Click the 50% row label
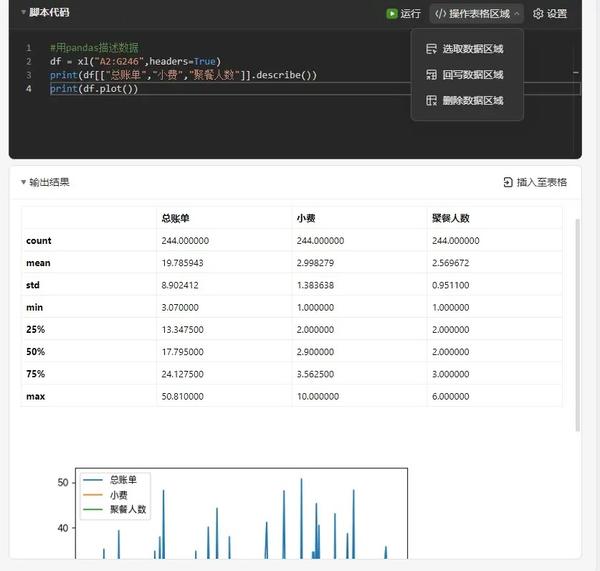 coord(35,352)
